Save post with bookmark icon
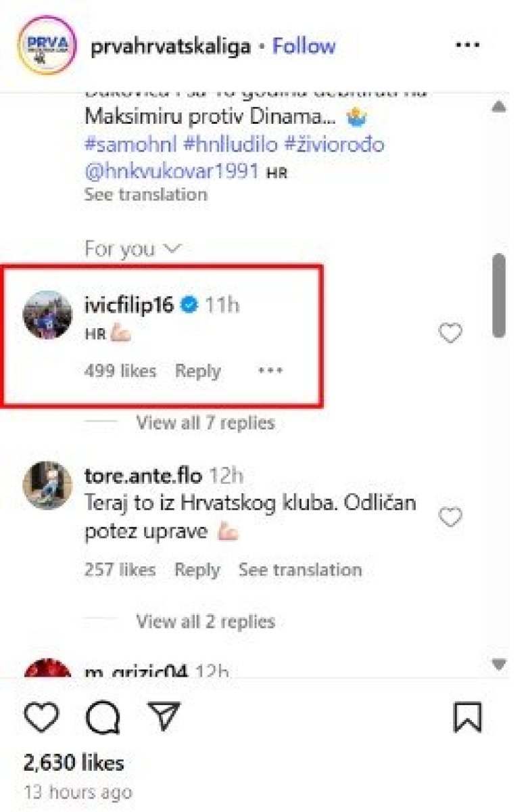Viewport: 528px width, 812px height. pyautogui.click(x=467, y=716)
